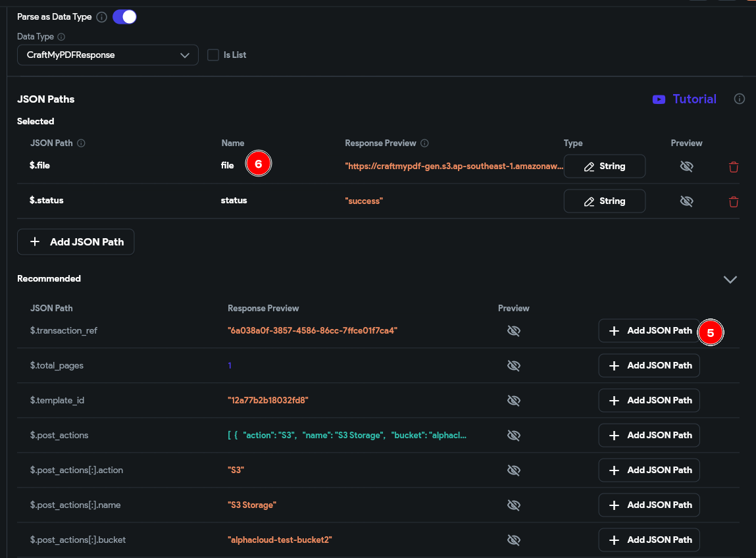Add the $.template_id recommended JSON path
The image size is (756, 558).
coord(649,400)
